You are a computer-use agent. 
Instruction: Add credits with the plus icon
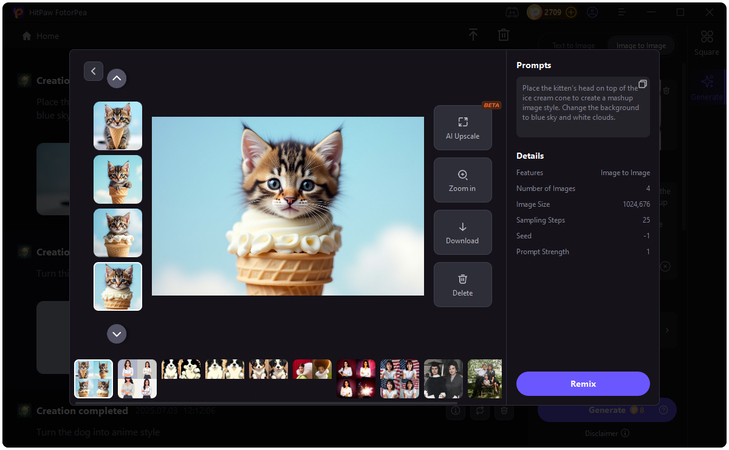click(x=571, y=13)
